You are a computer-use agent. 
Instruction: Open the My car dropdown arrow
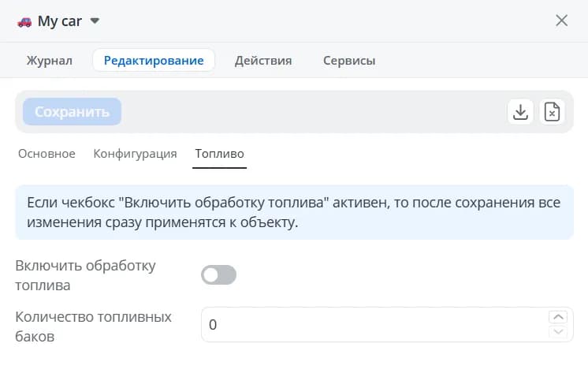click(95, 21)
